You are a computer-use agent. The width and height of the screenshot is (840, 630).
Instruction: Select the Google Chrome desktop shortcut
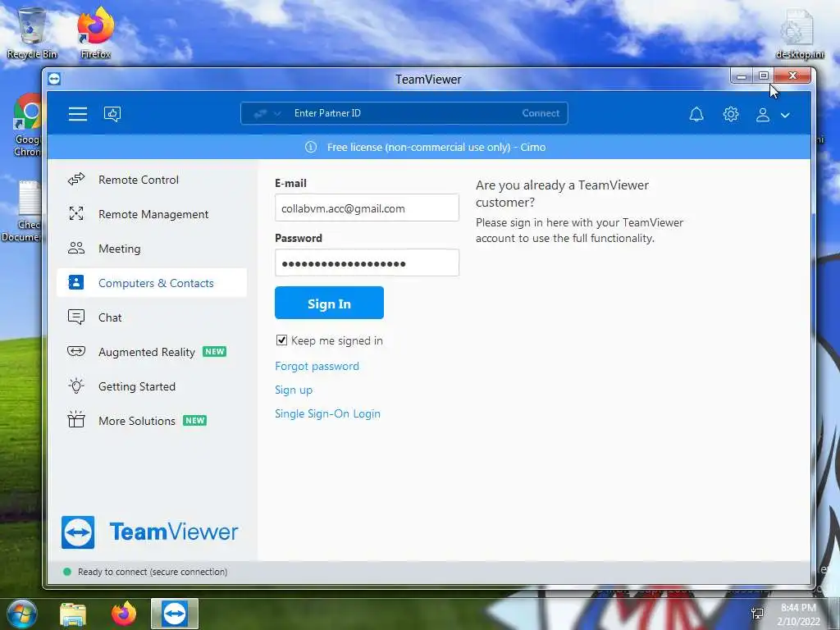27,125
